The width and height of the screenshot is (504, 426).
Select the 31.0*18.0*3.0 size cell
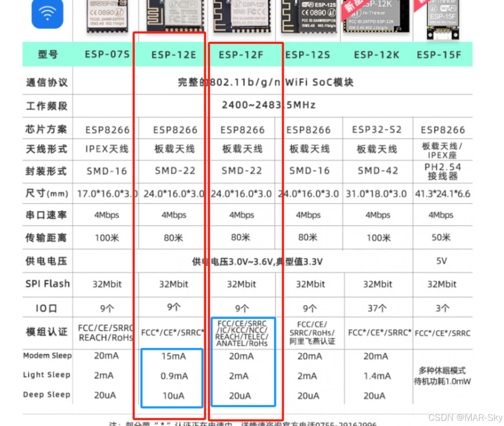[376, 194]
